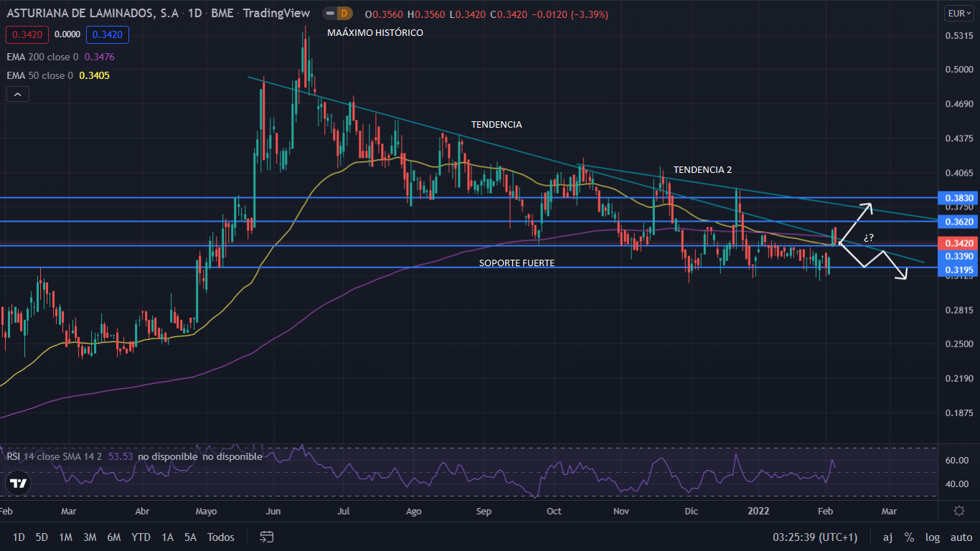Toggle percentage scale mode
The height and width of the screenshot is (551, 980).
(909, 537)
